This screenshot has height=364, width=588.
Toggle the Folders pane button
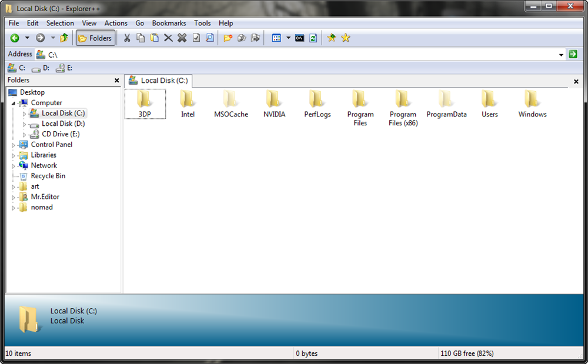click(x=95, y=38)
